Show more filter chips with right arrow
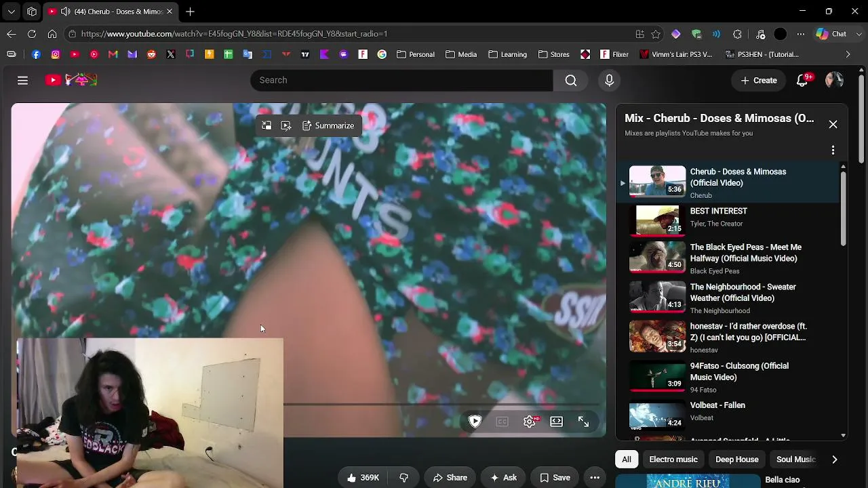This screenshot has width=868, height=488. [x=835, y=460]
